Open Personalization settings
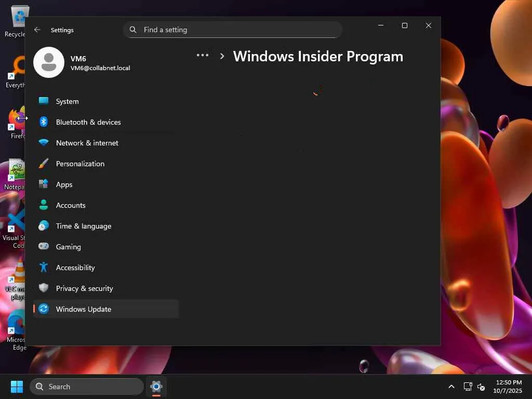The image size is (532, 399). 106,164
